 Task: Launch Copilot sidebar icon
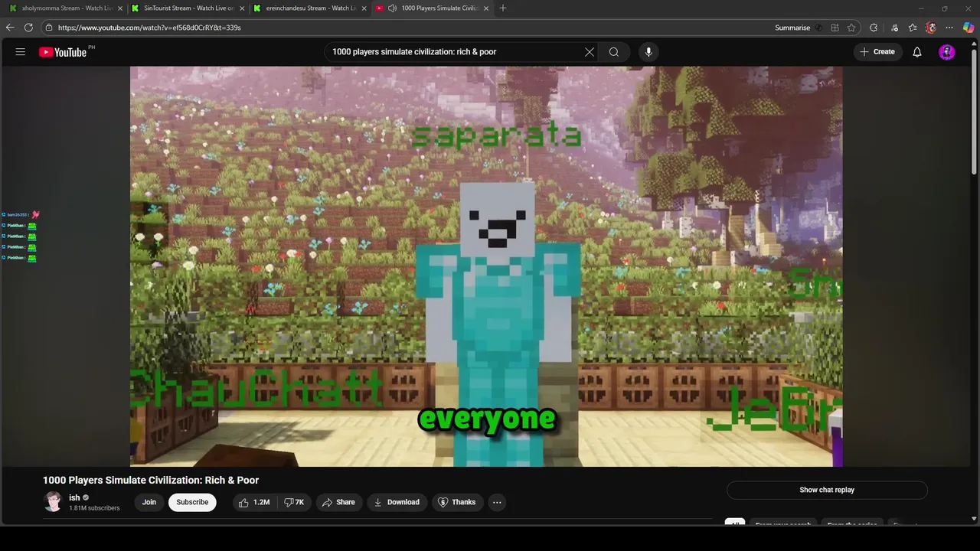point(969,28)
